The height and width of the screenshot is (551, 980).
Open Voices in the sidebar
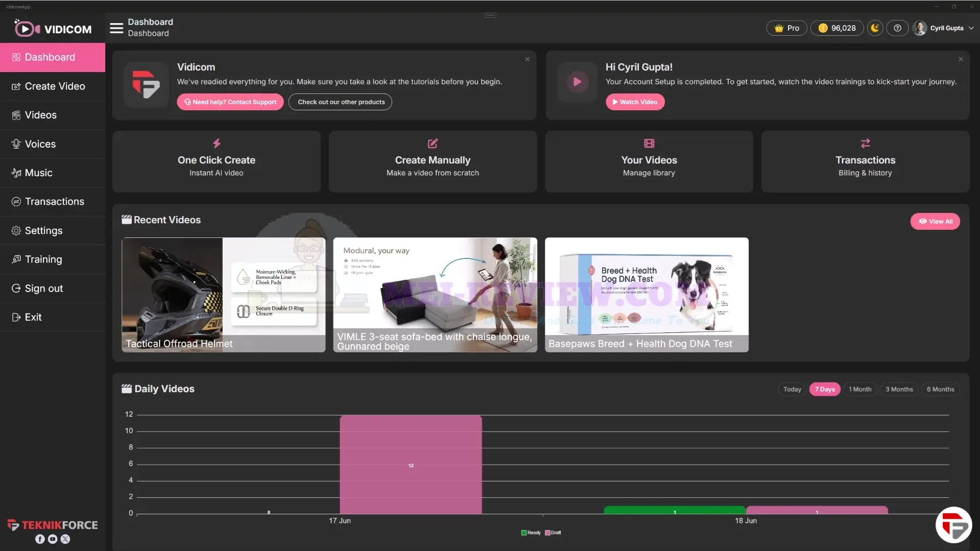53,144
